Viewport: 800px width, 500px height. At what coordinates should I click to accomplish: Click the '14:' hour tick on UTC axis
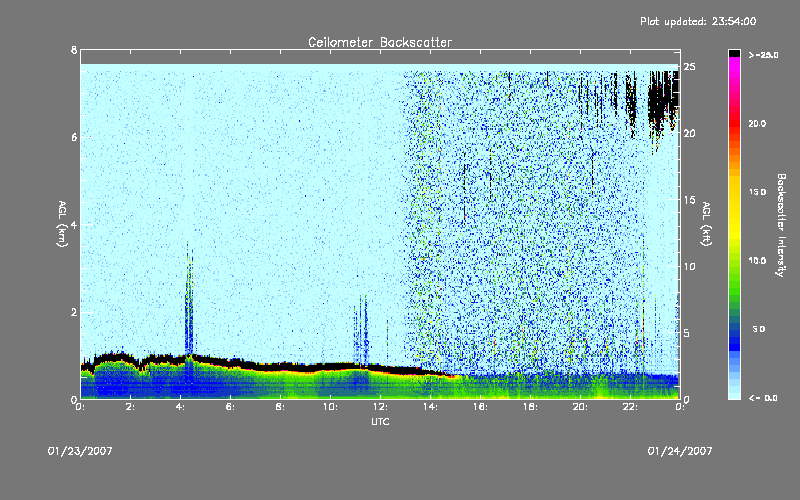tap(431, 407)
